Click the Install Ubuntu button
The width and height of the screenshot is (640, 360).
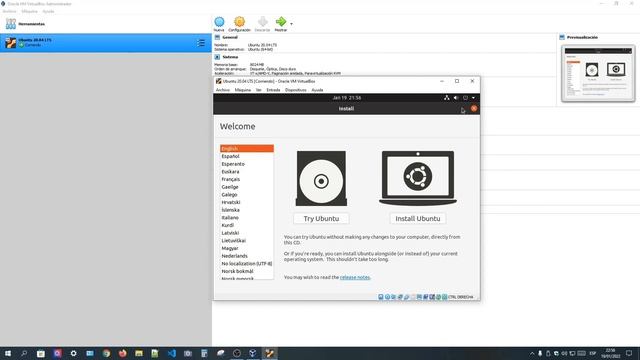coord(418,219)
